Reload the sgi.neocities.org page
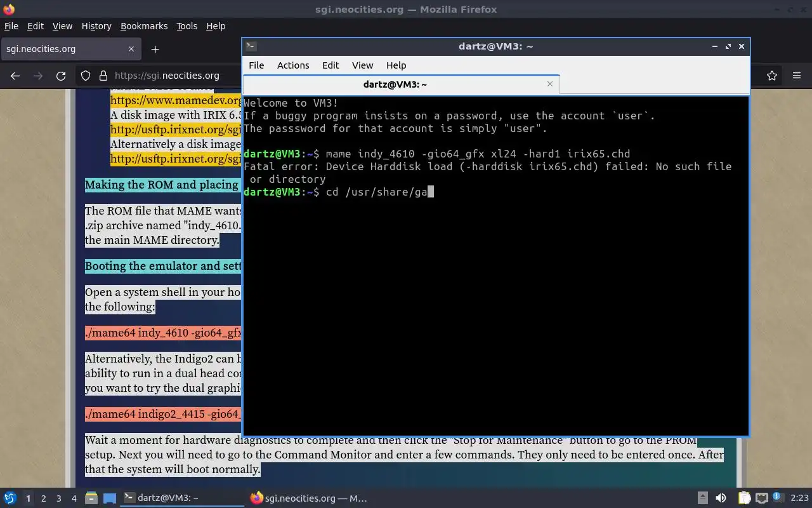 [x=61, y=76]
